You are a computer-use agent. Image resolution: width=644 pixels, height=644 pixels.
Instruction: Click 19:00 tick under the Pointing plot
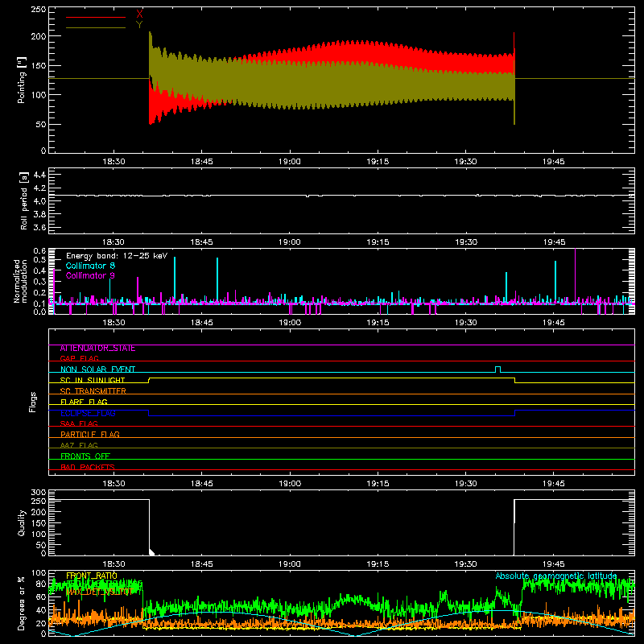290,162
